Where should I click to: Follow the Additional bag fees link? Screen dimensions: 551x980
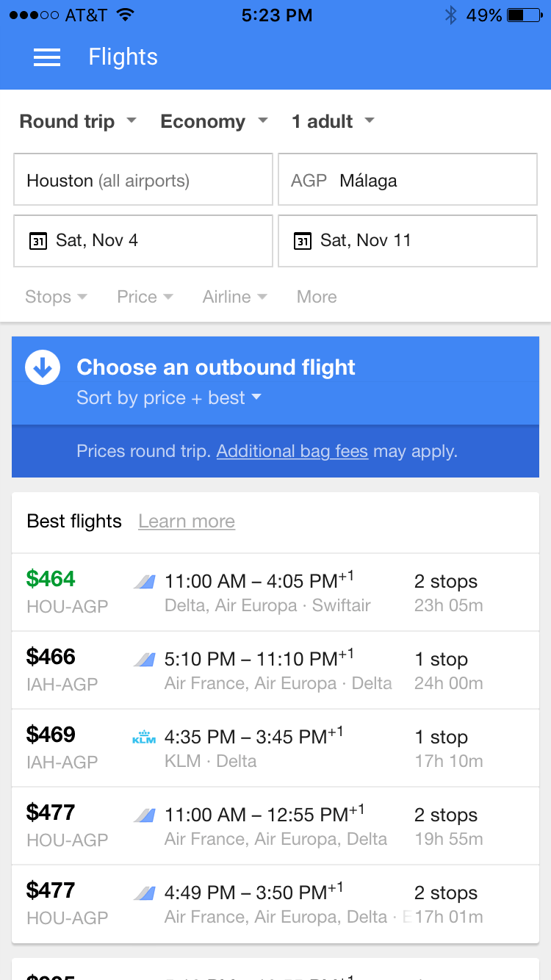click(x=292, y=451)
